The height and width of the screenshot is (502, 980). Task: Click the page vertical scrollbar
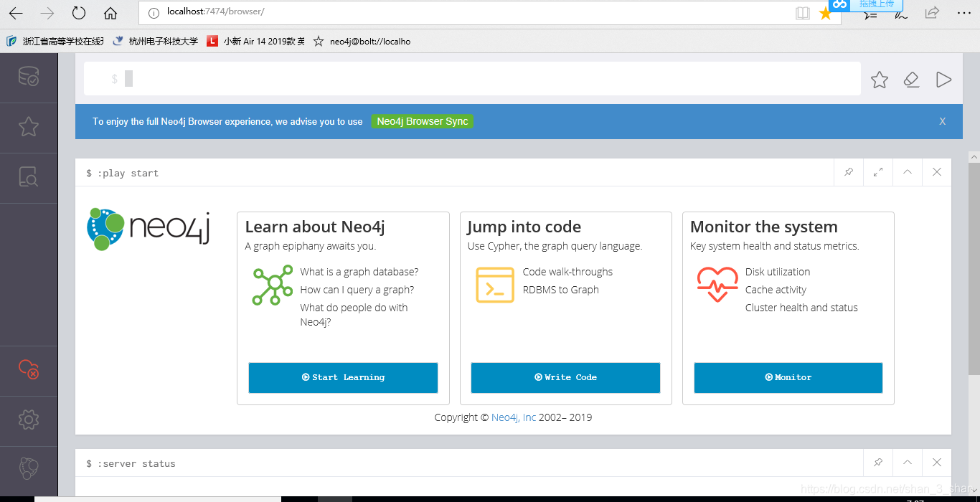click(974, 268)
